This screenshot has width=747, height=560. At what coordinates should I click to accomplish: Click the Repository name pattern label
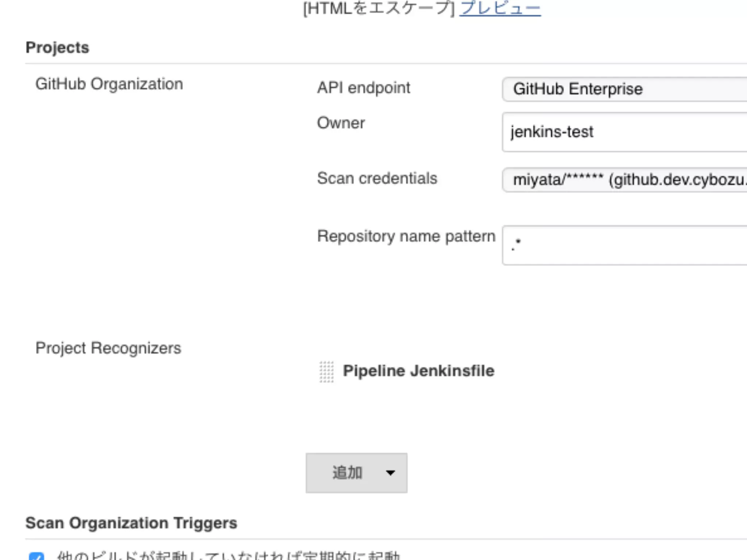click(406, 236)
